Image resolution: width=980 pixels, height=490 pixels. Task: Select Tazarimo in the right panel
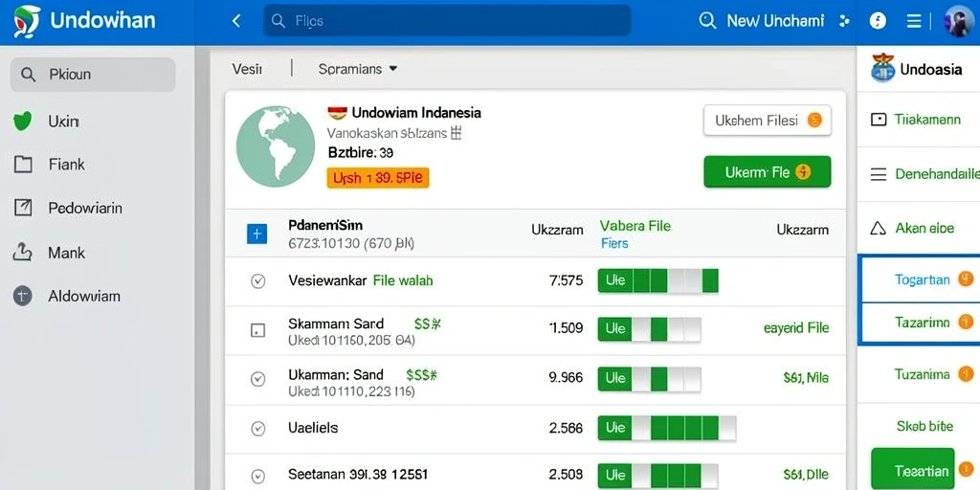[x=923, y=323]
